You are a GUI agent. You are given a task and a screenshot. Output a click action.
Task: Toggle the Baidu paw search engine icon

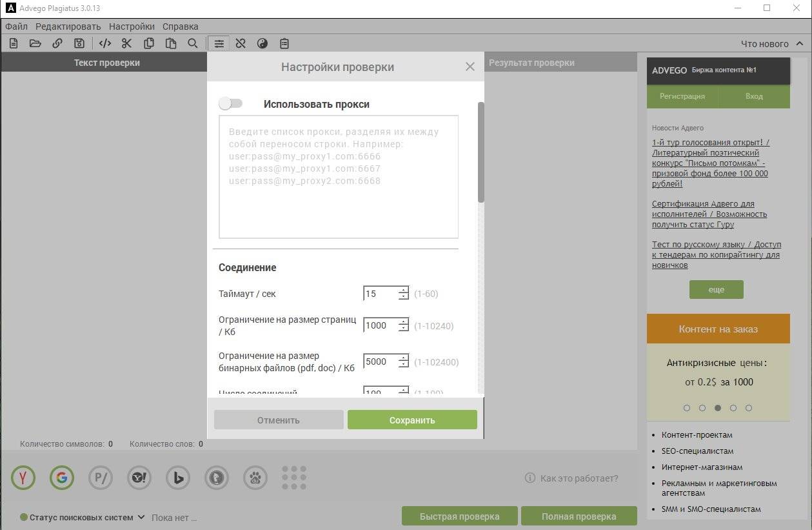pyautogui.click(x=255, y=478)
